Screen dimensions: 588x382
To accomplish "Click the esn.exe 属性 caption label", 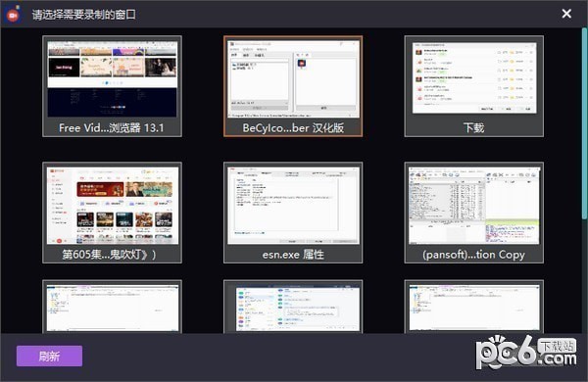I will point(293,255).
